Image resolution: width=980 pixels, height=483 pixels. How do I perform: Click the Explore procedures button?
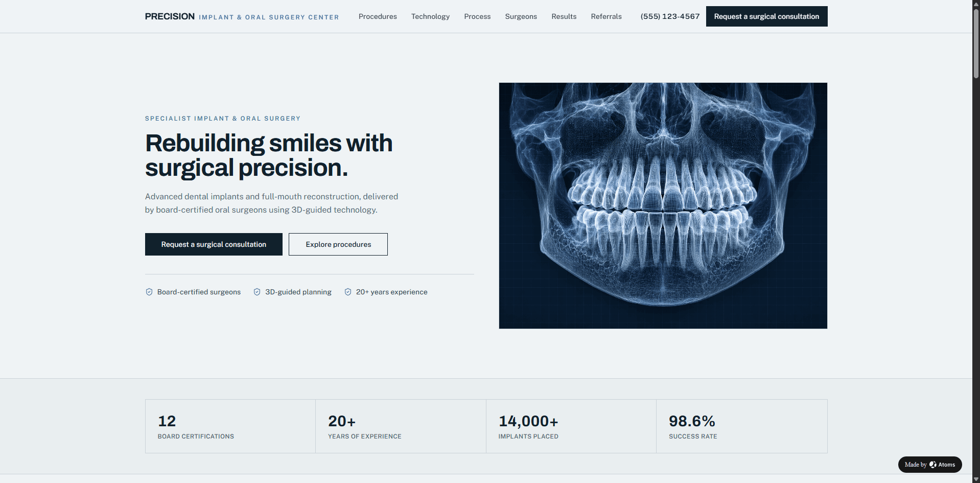pos(338,244)
